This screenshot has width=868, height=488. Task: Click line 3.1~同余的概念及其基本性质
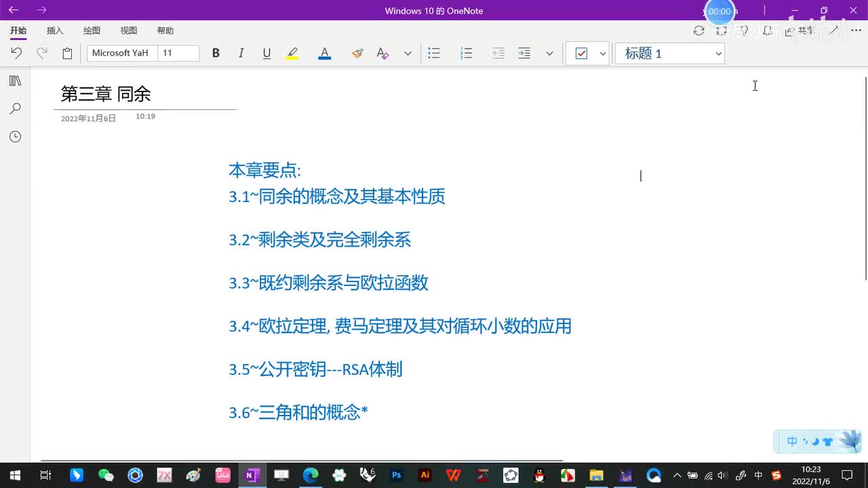[x=337, y=197]
